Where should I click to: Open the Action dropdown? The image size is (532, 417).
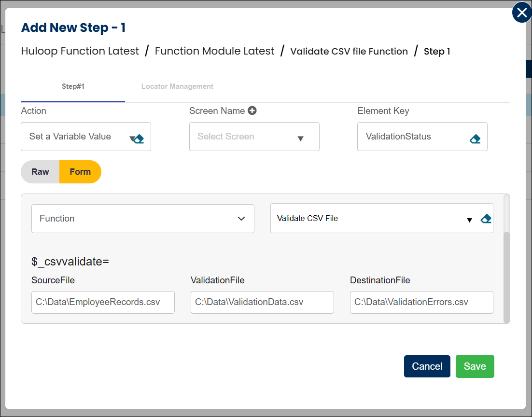point(77,137)
